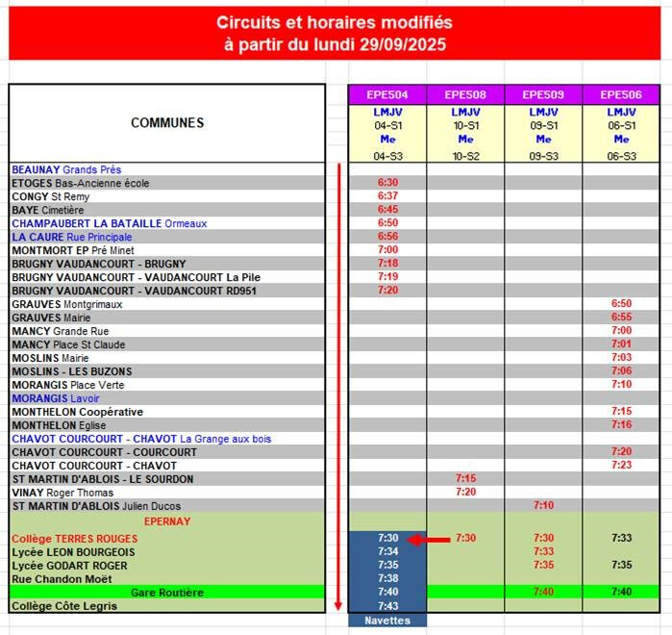672x635 pixels.
Task: Click the 6:45 time in BAYE Cimetière row
Action: [x=387, y=210]
